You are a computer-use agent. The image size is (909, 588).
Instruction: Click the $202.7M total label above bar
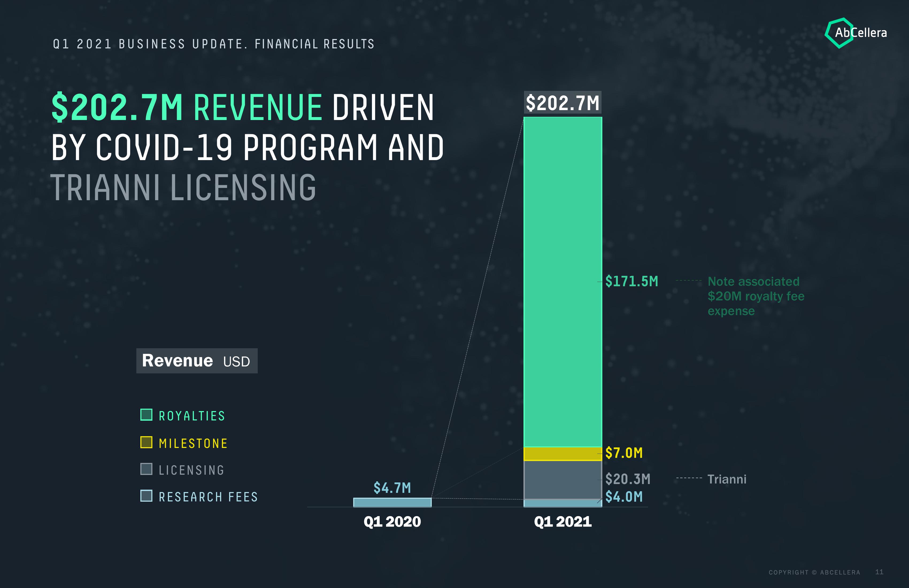point(563,103)
